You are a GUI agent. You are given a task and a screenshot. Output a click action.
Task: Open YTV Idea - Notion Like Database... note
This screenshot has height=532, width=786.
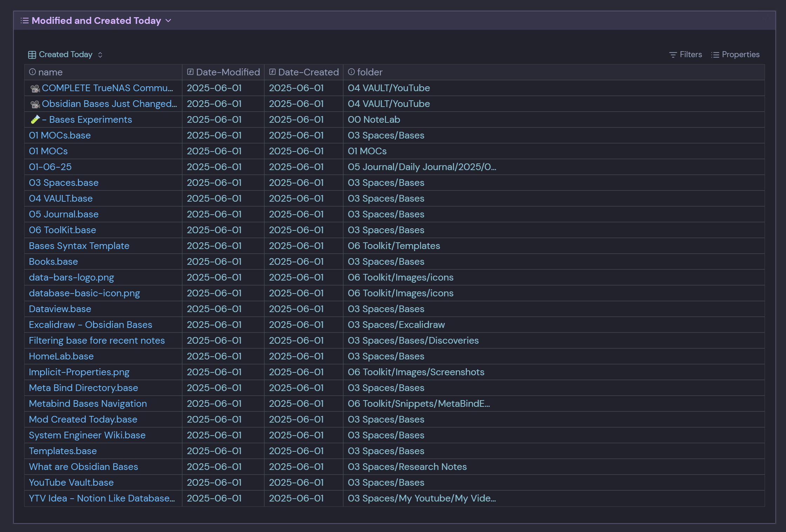coord(102,498)
